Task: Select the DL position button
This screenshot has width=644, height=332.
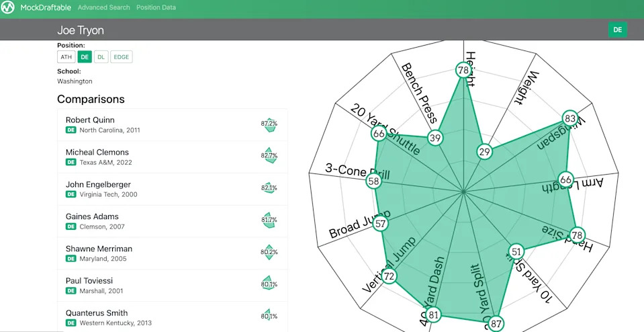Action: pos(101,57)
